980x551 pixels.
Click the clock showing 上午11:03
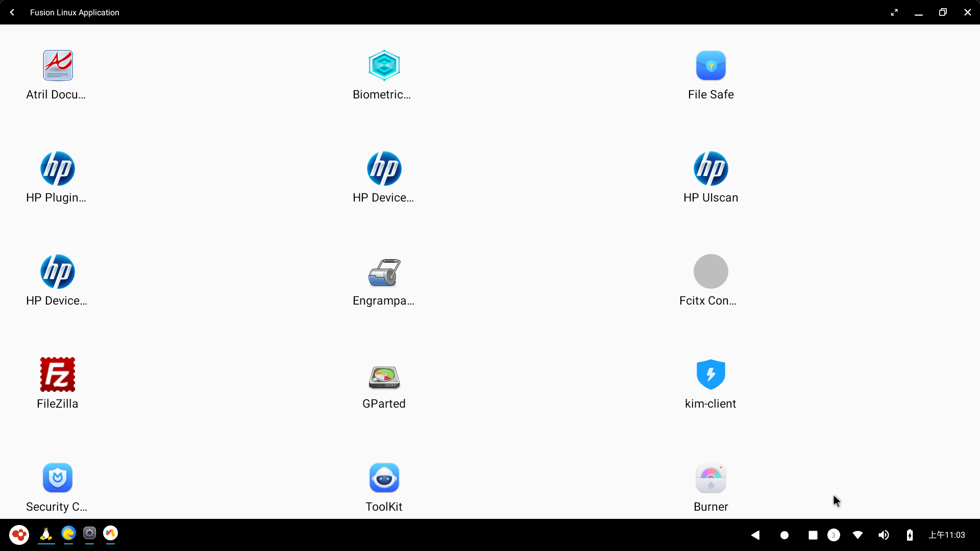[x=947, y=535]
